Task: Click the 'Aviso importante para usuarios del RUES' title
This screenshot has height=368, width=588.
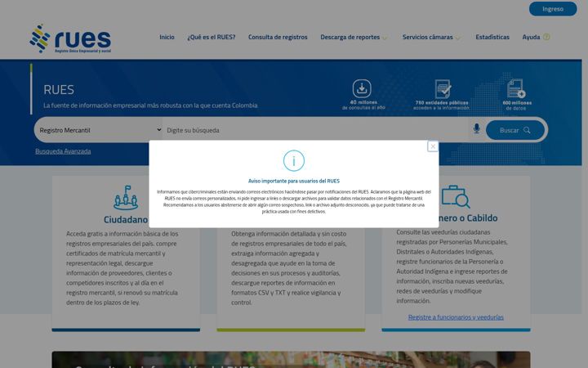Action: (x=294, y=181)
